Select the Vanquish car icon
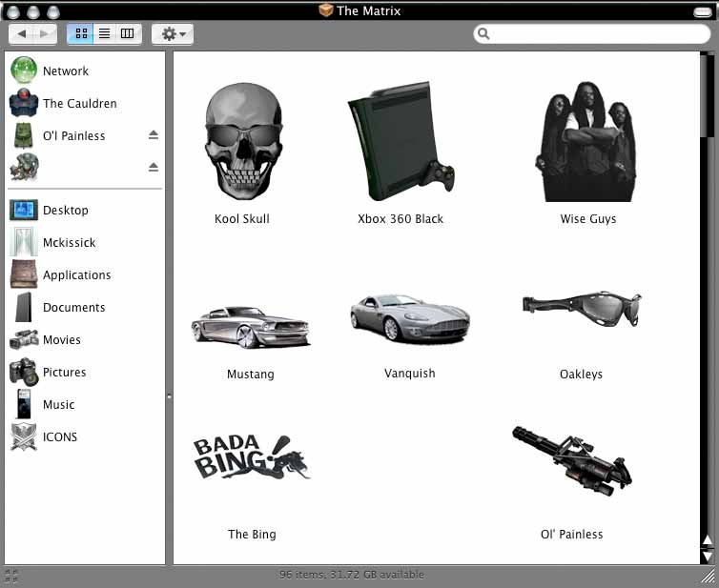719x588 pixels. point(409,318)
